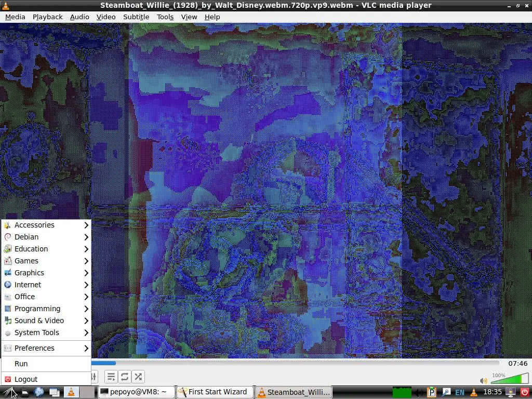Image resolution: width=532 pixels, height=399 pixels.
Task: Toggle VLC loop playback button
Action: (125, 377)
